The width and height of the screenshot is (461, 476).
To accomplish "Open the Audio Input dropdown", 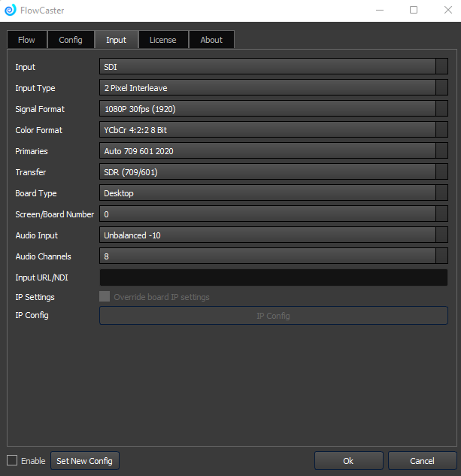I will click(273, 235).
